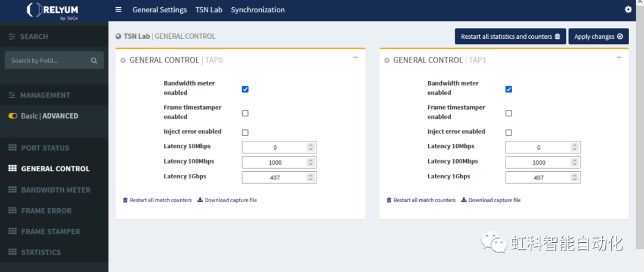Click stepper arrows of TAP1 Latency 10Mbps
The width and height of the screenshot is (644, 272).
tap(575, 147)
